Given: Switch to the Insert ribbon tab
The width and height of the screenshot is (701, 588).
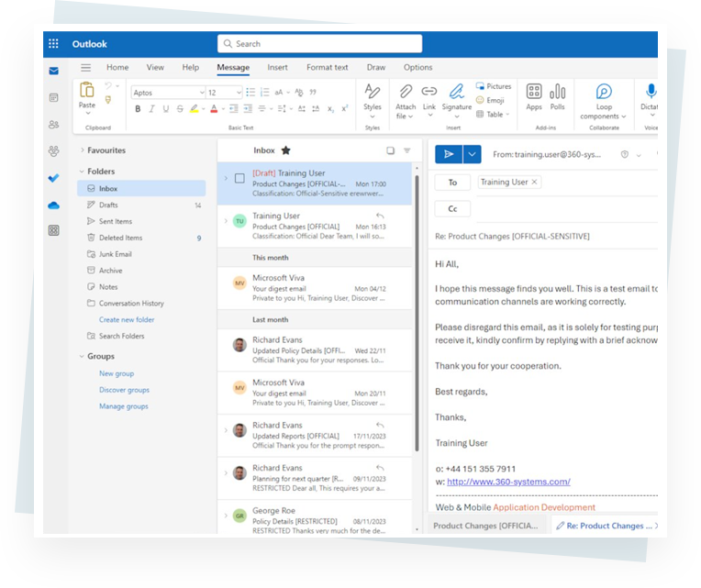Looking at the screenshot, I should tap(277, 67).
